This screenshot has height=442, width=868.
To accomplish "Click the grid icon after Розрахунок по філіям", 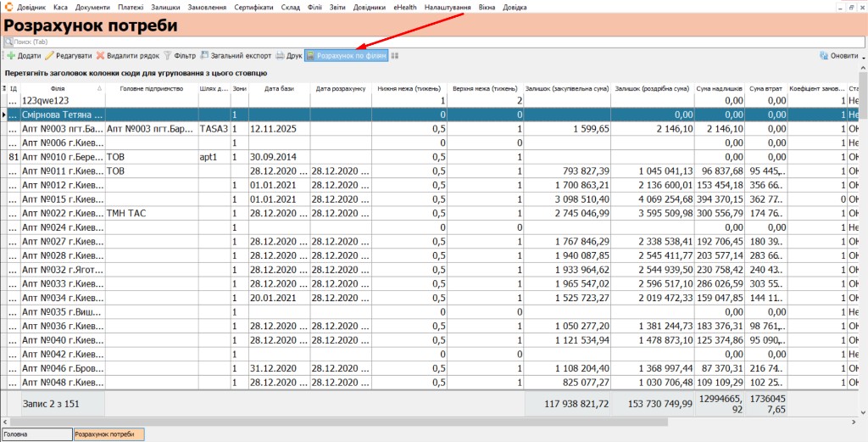I will coord(395,56).
